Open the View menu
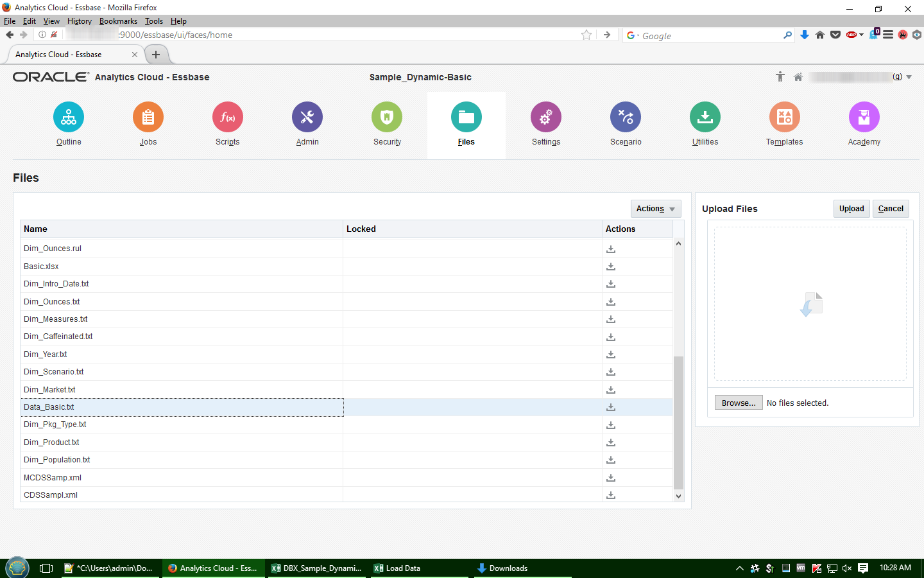 coord(51,21)
